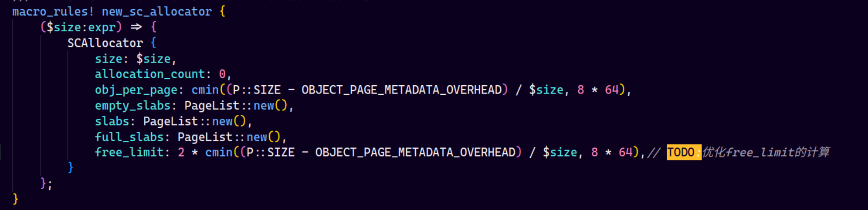Click PageList on the empty_slabs line

(x=212, y=106)
